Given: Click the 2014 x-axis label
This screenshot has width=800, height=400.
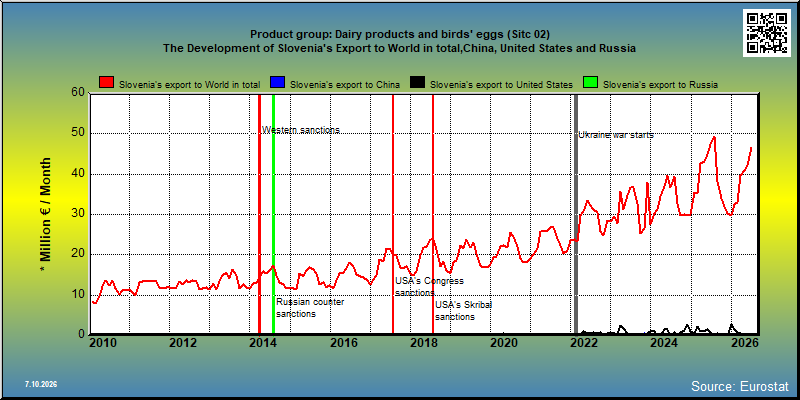Looking at the screenshot, I should [263, 343].
